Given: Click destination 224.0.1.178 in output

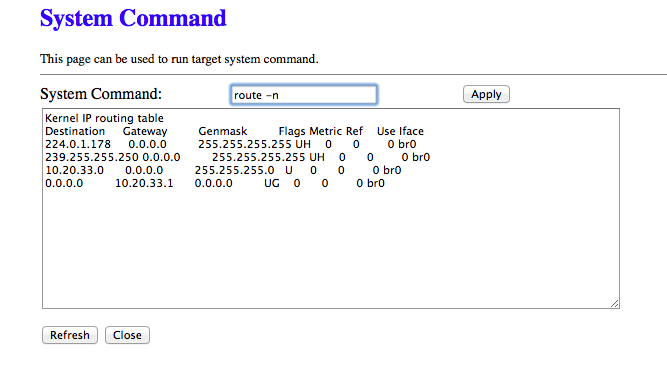Looking at the screenshot, I should pyautogui.click(x=78, y=144).
